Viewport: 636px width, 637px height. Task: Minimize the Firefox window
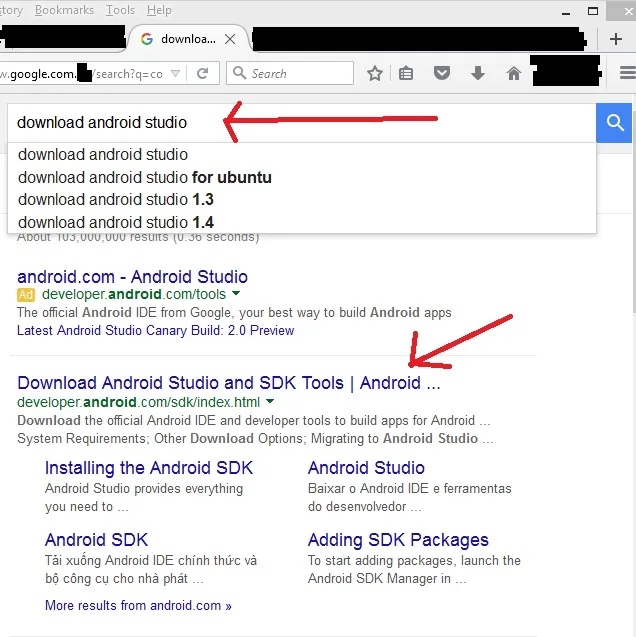coord(566,13)
